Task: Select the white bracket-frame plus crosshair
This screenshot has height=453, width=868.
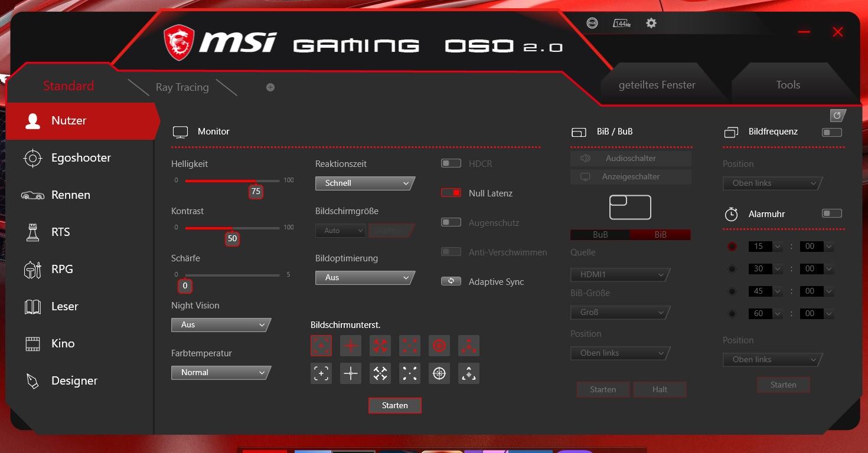Action: [x=321, y=373]
